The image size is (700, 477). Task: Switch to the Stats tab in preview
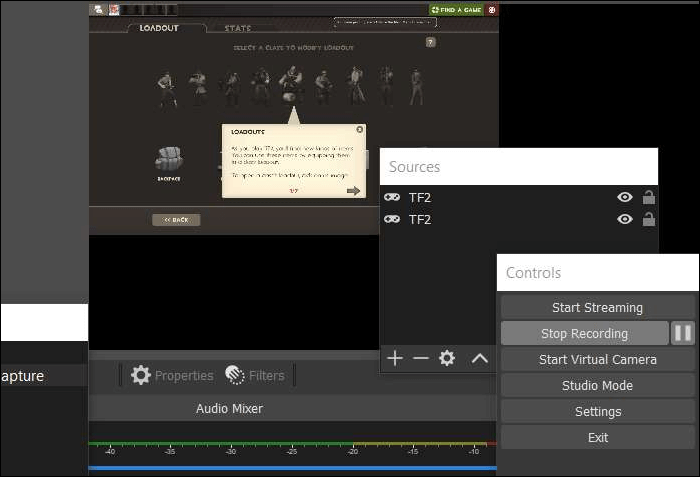238,28
